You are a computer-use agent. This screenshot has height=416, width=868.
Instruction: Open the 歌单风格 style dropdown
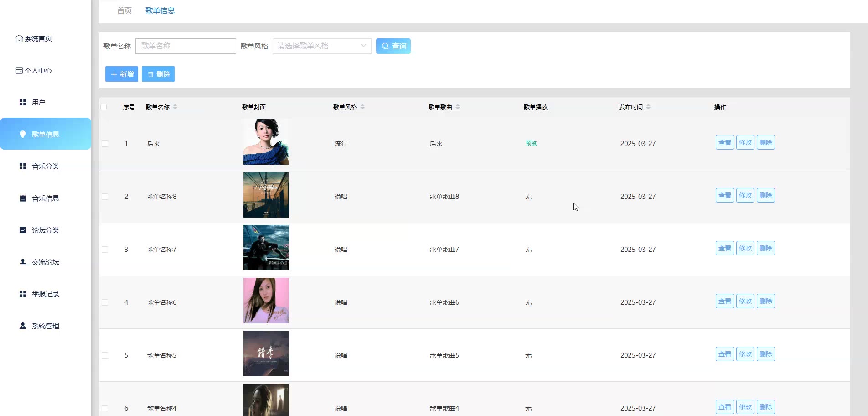(322, 46)
